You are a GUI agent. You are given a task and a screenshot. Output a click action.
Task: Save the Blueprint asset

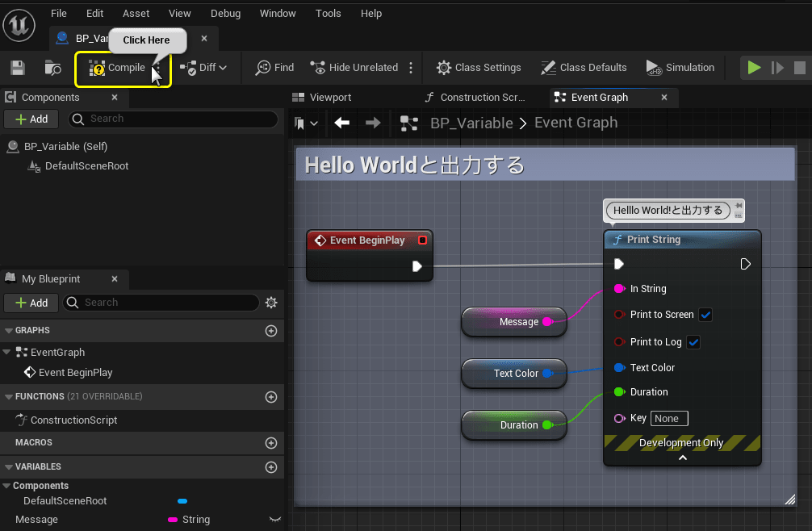click(x=17, y=67)
